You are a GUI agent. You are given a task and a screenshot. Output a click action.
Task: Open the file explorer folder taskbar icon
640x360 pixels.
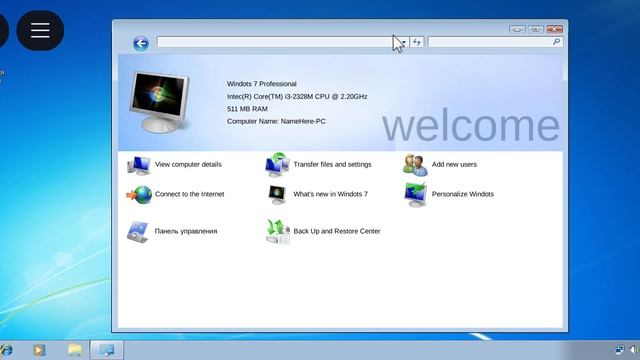[x=75, y=350]
